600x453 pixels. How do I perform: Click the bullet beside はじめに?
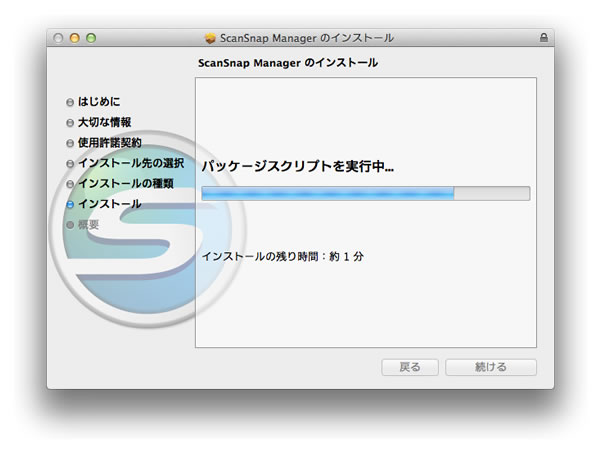point(70,102)
